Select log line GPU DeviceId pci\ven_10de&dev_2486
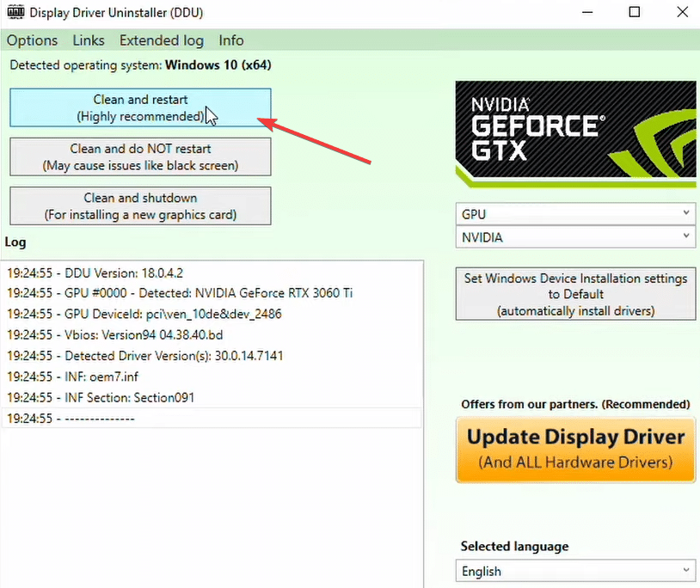This screenshot has width=700, height=588. click(x=212, y=314)
